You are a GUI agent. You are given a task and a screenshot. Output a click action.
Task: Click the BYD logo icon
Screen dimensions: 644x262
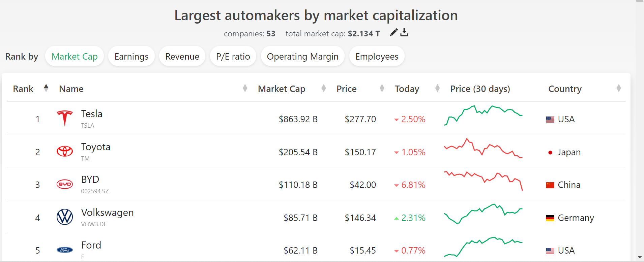tap(65, 184)
